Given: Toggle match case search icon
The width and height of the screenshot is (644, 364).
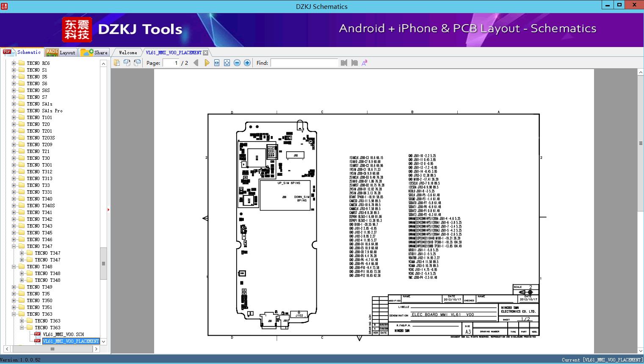Looking at the screenshot, I should click(365, 63).
